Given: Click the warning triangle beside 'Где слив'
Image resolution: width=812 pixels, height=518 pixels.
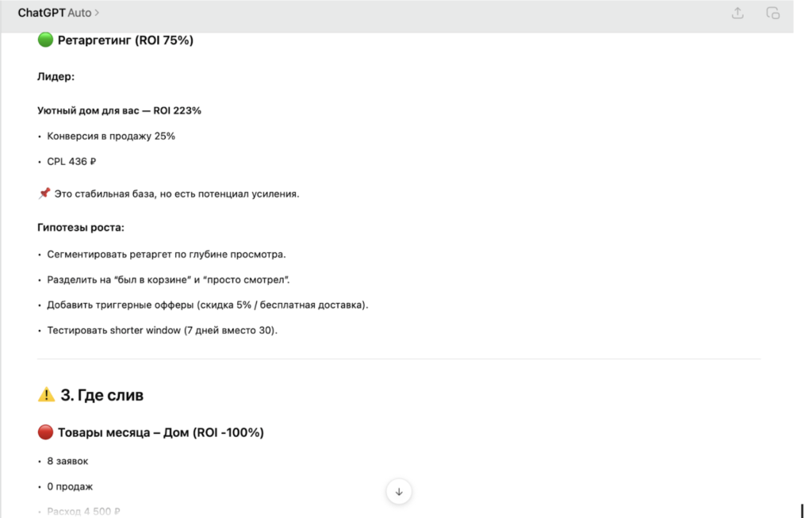Looking at the screenshot, I should pyautogui.click(x=47, y=395).
